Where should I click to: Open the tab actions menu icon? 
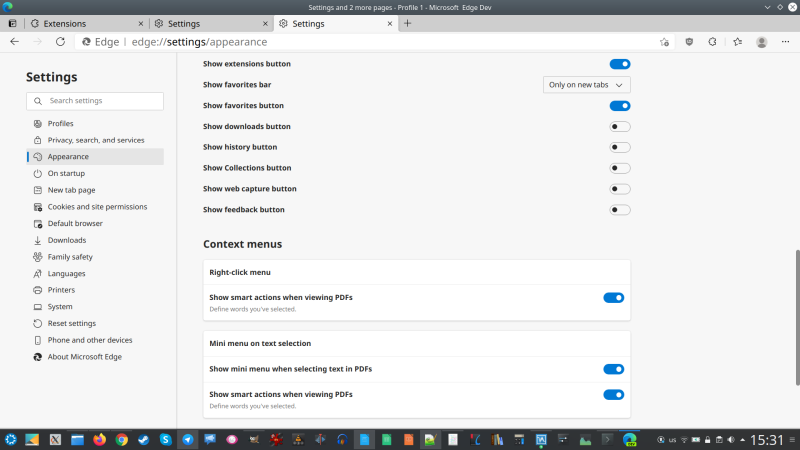click(x=12, y=23)
